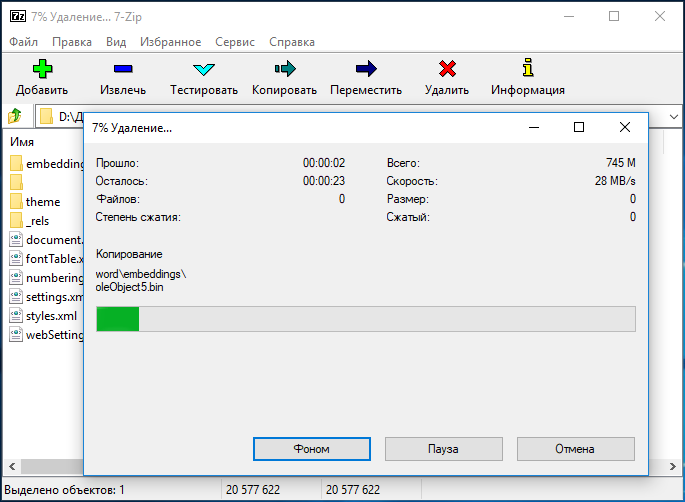Maximize the Удаление progress dialog
The width and height of the screenshot is (685, 502).
tap(579, 127)
